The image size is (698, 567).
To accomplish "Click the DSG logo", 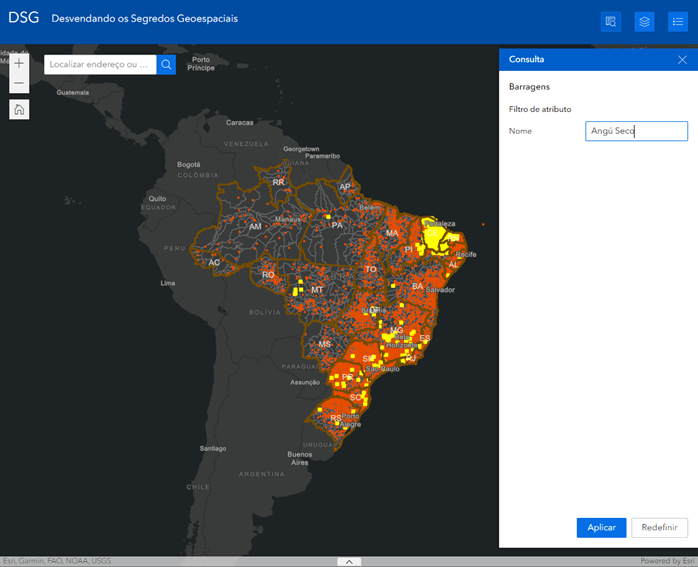I will coord(23,19).
